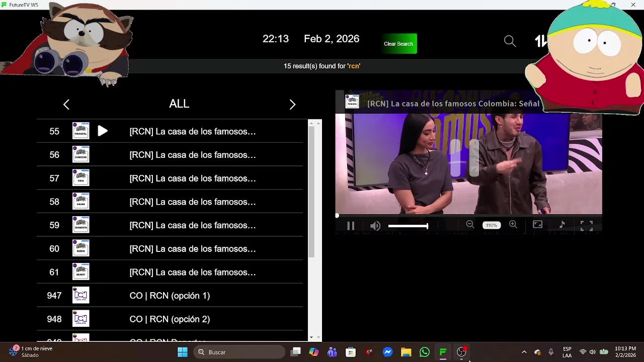Image resolution: width=644 pixels, height=362 pixels.
Task: Show hidden tray icons chevron
Action: (524, 352)
